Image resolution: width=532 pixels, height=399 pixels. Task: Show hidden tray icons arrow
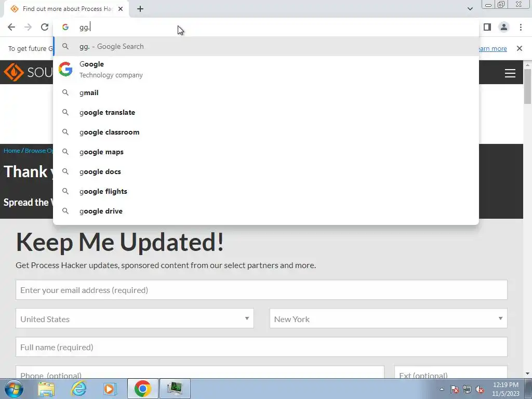click(442, 389)
